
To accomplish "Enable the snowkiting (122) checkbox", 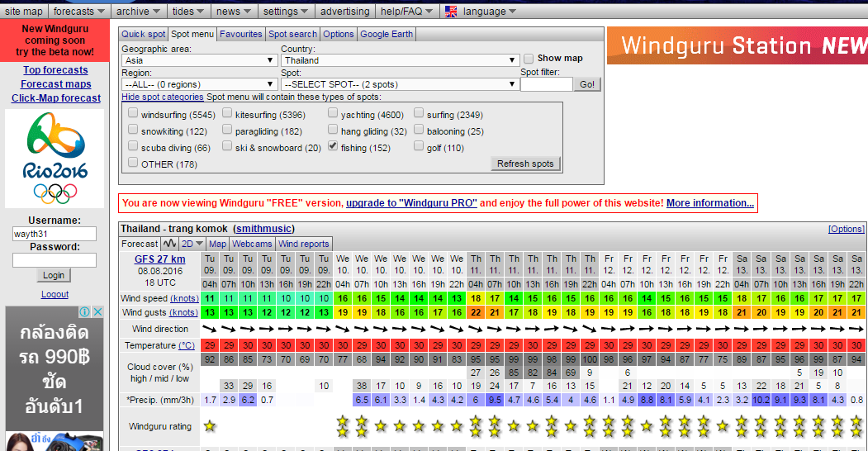I will [133, 130].
